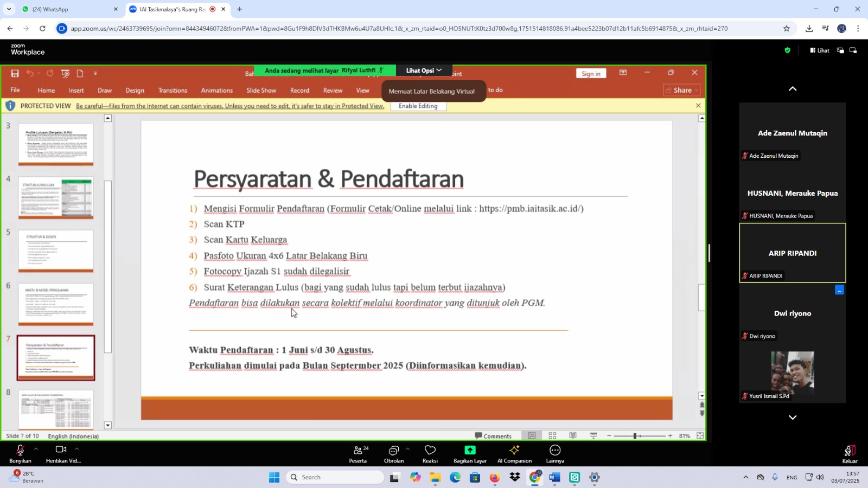Unmute microphone with Bunyikan button
868x488 pixels.
20,454
